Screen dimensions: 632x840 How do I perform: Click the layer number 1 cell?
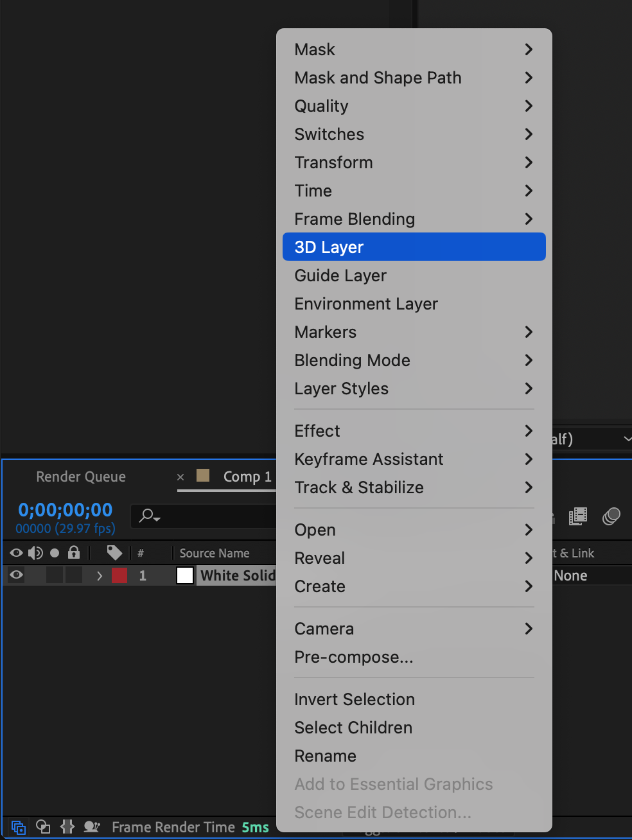pos(143,576)
